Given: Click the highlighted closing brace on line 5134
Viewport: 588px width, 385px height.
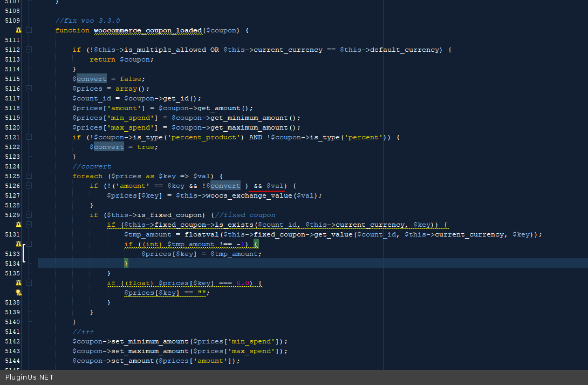Looking at the screenshot, I should (126, 264).
